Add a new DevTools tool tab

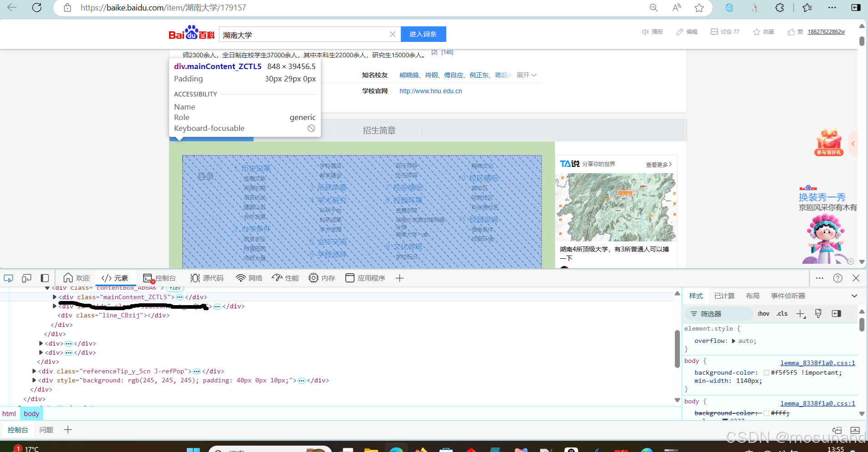tap(399, 278)
